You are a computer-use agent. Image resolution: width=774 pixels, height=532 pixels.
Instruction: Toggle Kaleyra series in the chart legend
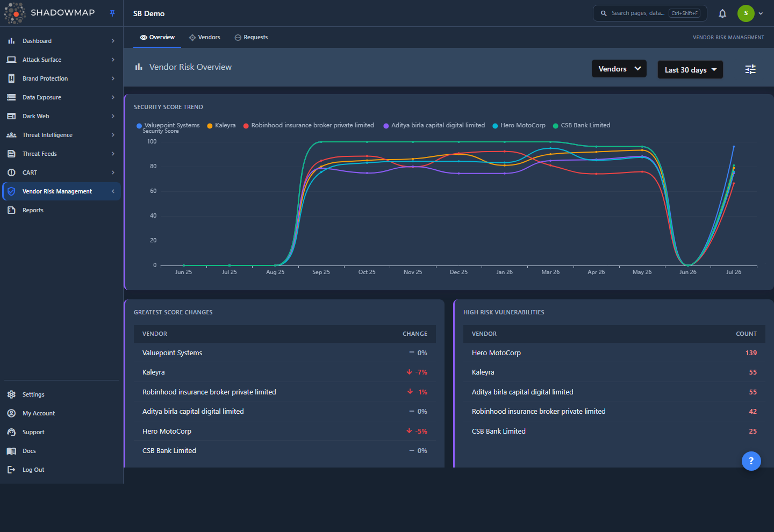[221, 125]
